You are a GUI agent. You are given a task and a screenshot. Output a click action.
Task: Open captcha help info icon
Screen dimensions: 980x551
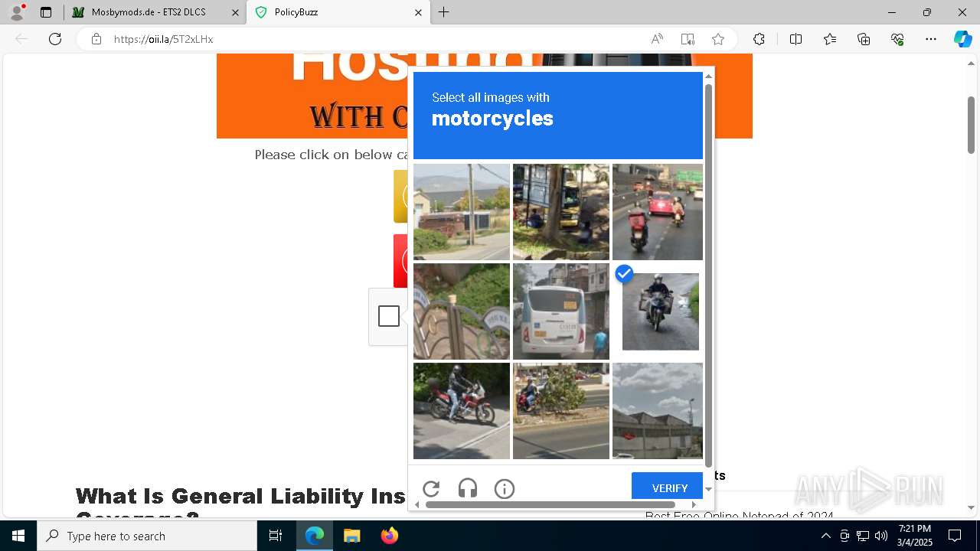[505, 488]
